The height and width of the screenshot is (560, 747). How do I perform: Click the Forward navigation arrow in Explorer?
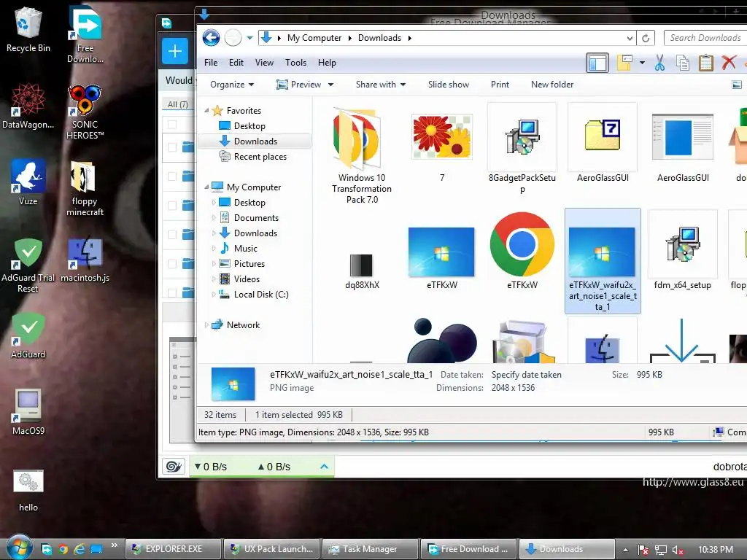[x=233, y=38]
